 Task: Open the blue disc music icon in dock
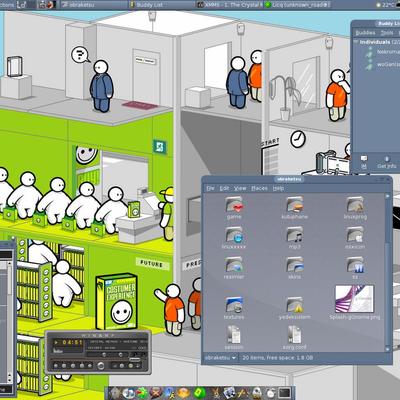click(x=128, y=393)
